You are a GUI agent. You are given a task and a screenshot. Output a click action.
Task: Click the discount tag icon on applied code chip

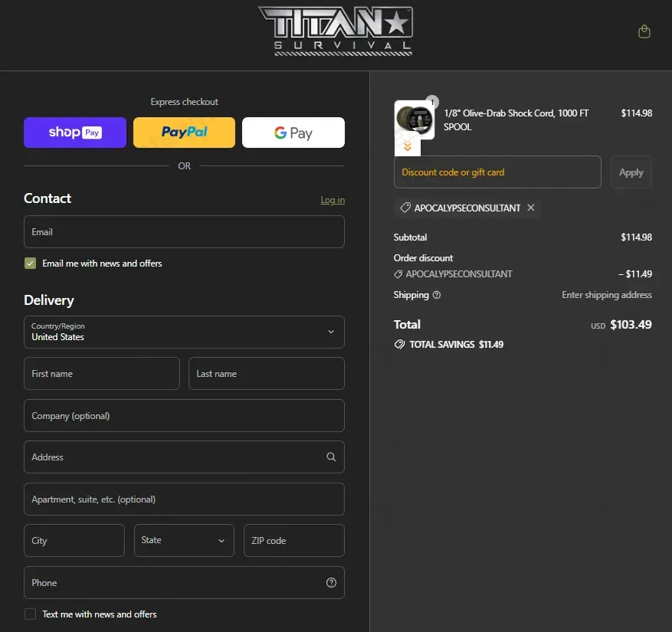(405, 208)
